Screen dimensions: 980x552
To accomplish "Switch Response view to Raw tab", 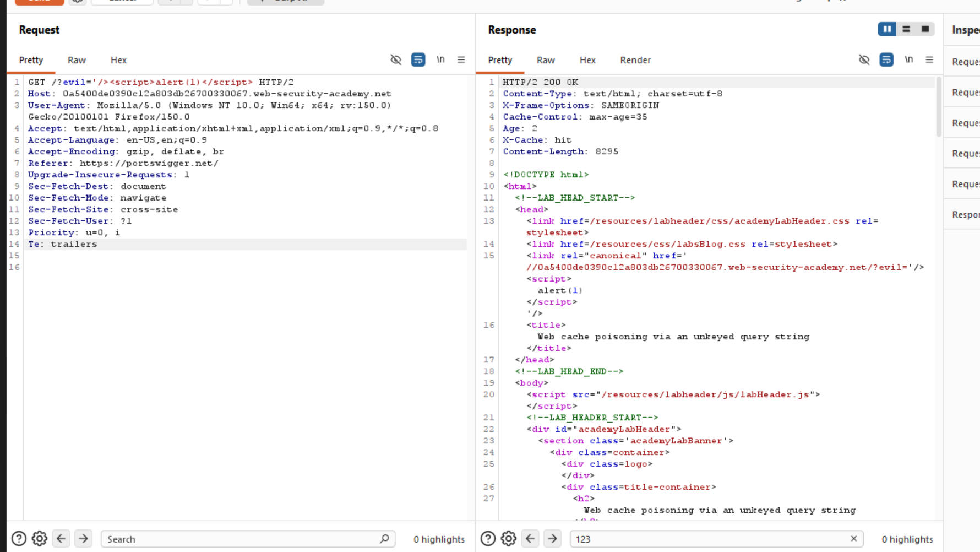I will point(546,60).
